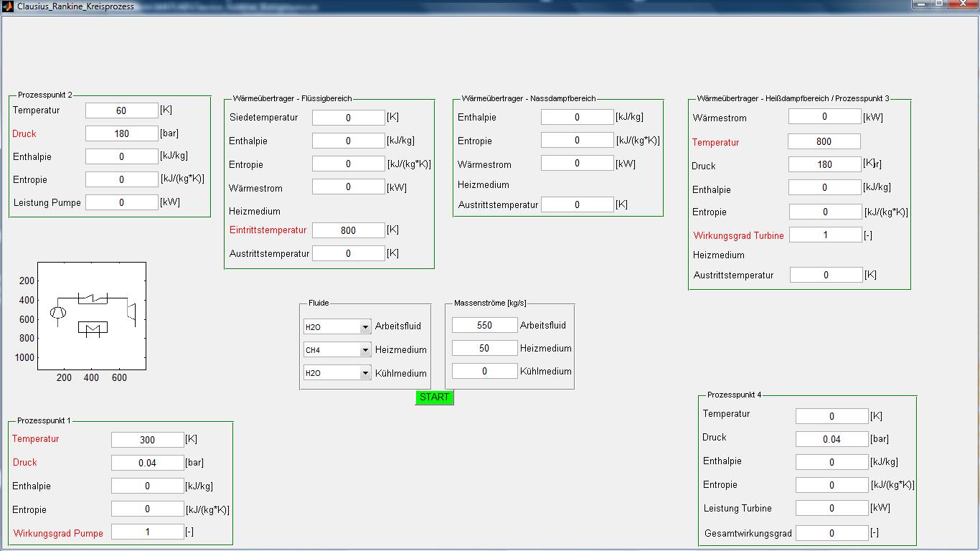
Task: Focus the Kühlmedium mass flow input
Action: [x=484, y=371]
